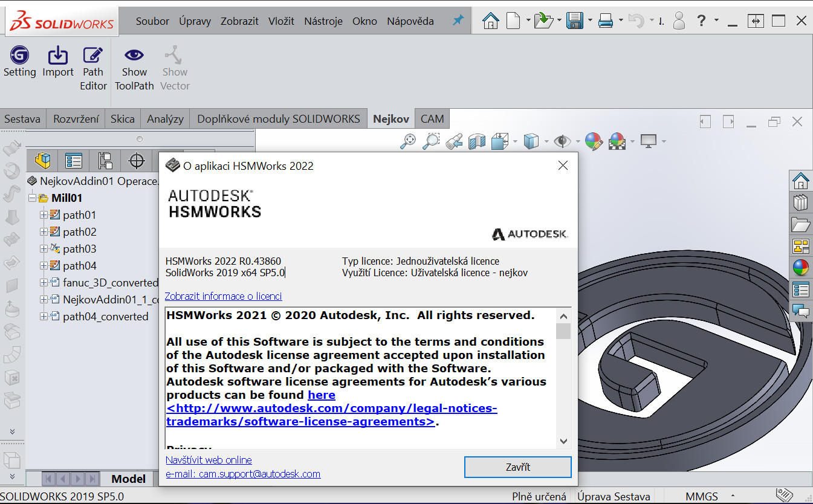Image resolution: width=813 pixels, height=504 pixels.
Task: Select path02 in the operation tree
Action: tap(80, 231)
